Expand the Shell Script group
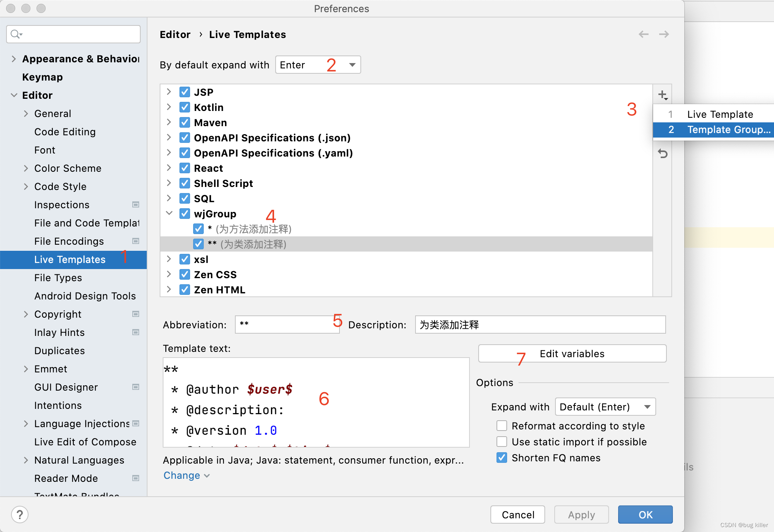 click(x=169, y=183)
